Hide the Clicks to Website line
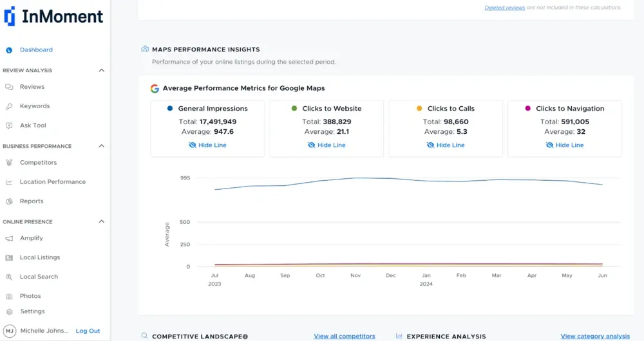 [327, 145]
